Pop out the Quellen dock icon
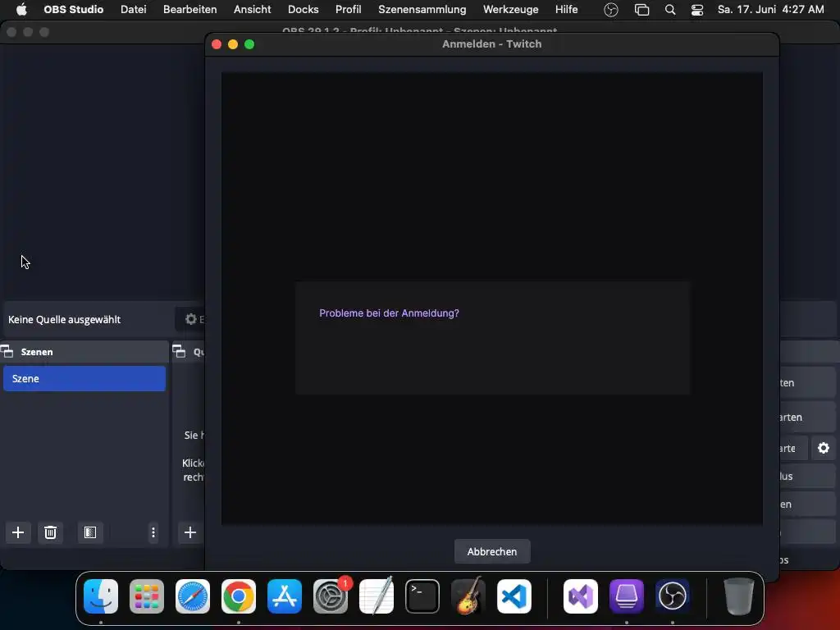The width and height of the screenshot is (840, 630). tap(179, 351)
